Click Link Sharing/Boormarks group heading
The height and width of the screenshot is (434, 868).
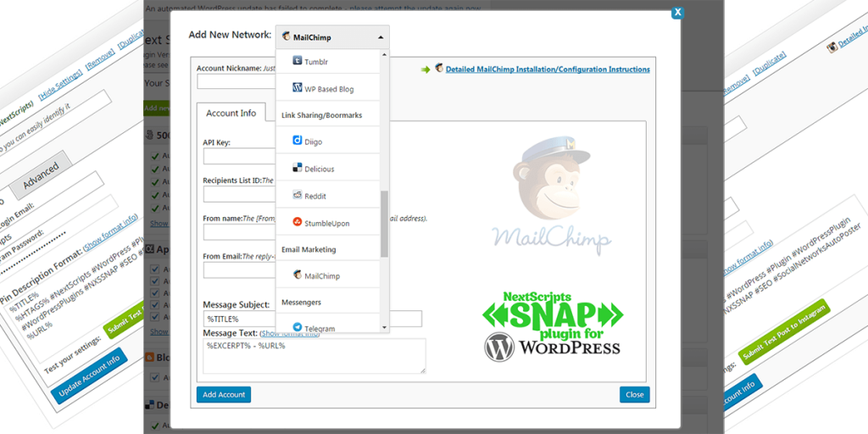tap(321, 115)
